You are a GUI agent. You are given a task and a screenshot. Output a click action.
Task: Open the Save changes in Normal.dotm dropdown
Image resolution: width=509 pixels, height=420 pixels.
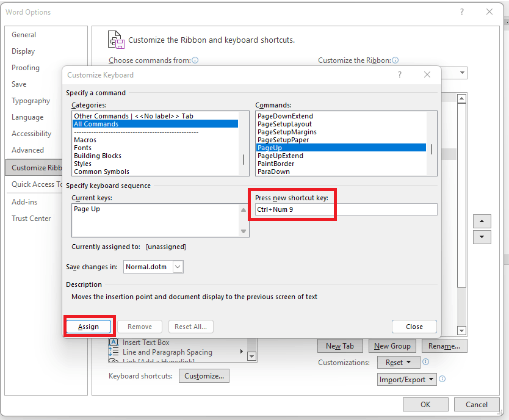click(176, 266)
